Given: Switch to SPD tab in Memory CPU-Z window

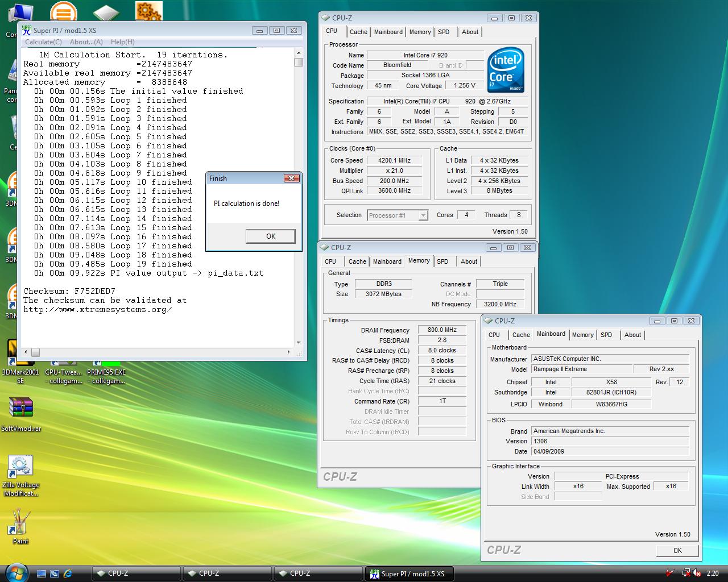Looking at the screenshot, I should pos(442,261).
